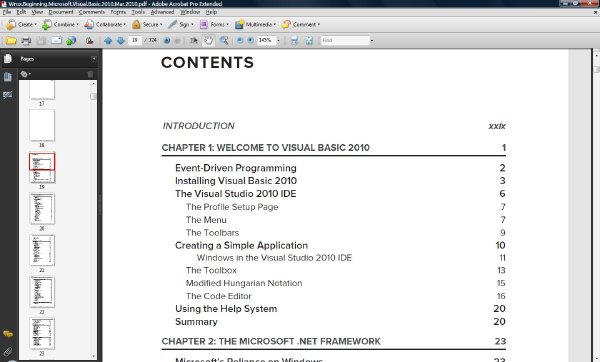Select page 18 thumbnail
The height and width of the screenshot is (362, 600).
[42, 125]
